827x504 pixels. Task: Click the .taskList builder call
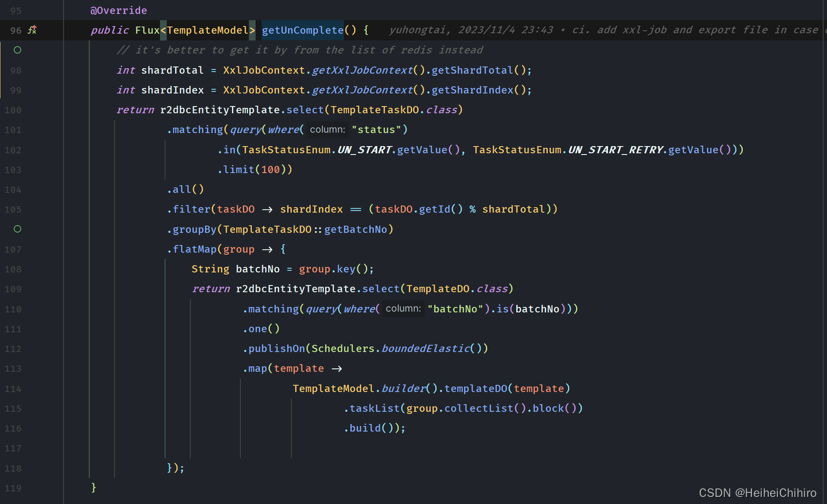(x=372, y=408)
